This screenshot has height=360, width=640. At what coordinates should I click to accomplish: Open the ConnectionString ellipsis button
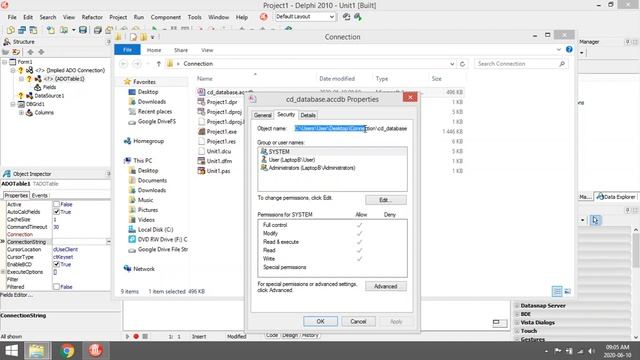[x=108, y=242]
